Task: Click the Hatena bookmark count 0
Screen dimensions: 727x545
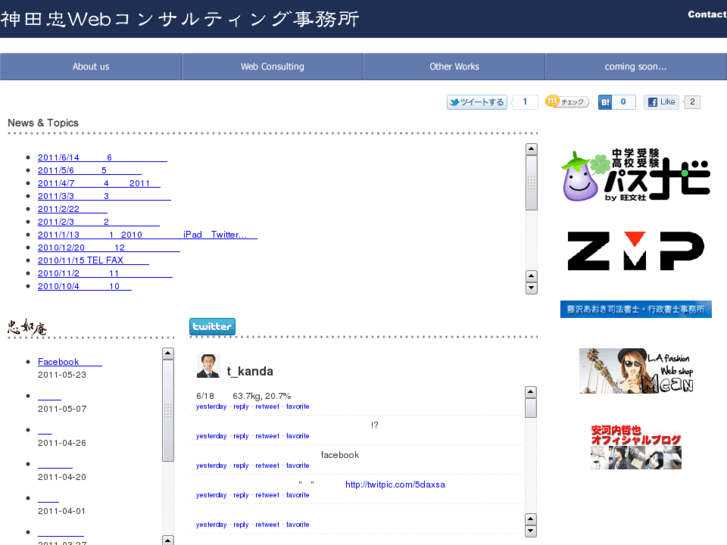Action: 623,102
